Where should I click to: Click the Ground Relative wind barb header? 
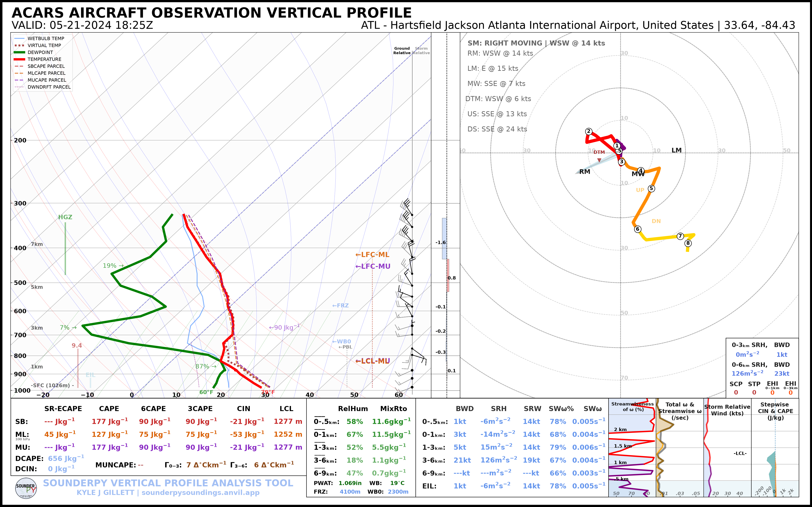[x=402, y=51]
